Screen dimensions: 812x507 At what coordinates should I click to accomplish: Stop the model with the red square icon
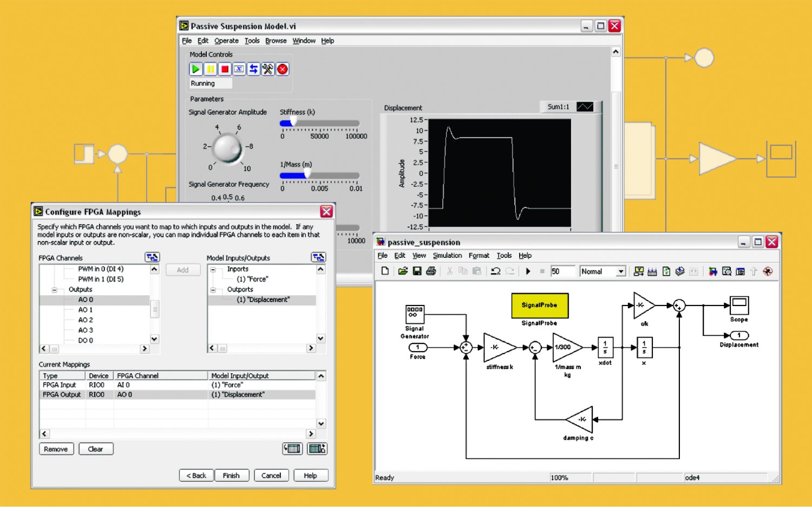coord(224,69)
